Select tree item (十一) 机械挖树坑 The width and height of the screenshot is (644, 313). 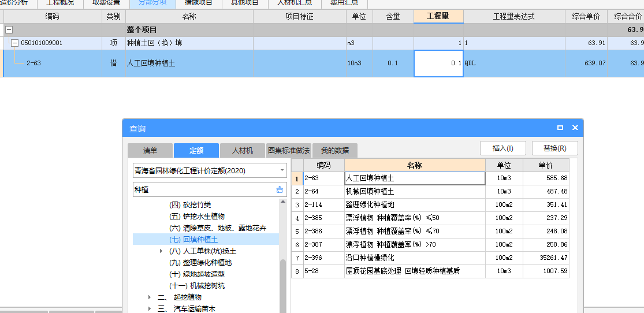[x=197, y=285]
